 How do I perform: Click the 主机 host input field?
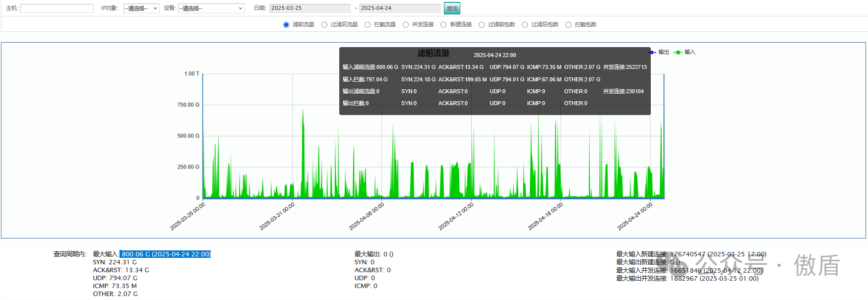click(57, 8)
